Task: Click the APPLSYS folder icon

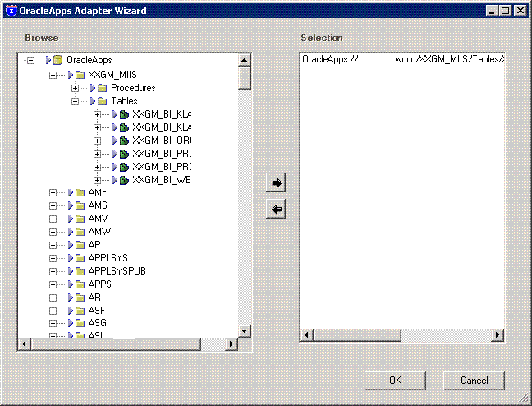Action: [x=80, y=259]
